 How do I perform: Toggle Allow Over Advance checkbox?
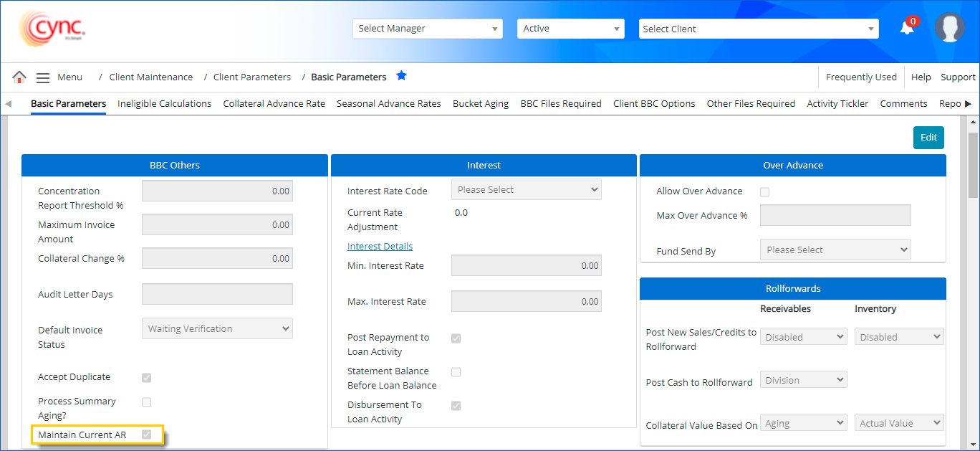point(765,192)
